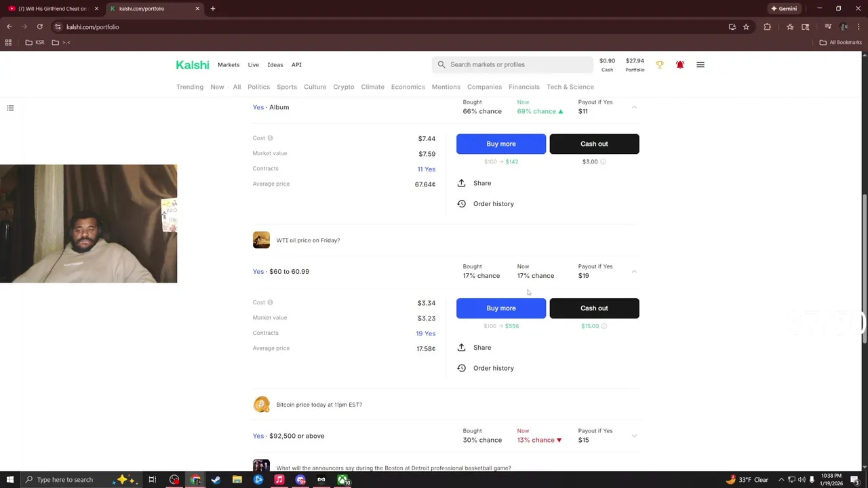The height and width of the screenshot is (488, 868).
Task: Click the WTI oil market thumbnail
Action: coord(261,240)
